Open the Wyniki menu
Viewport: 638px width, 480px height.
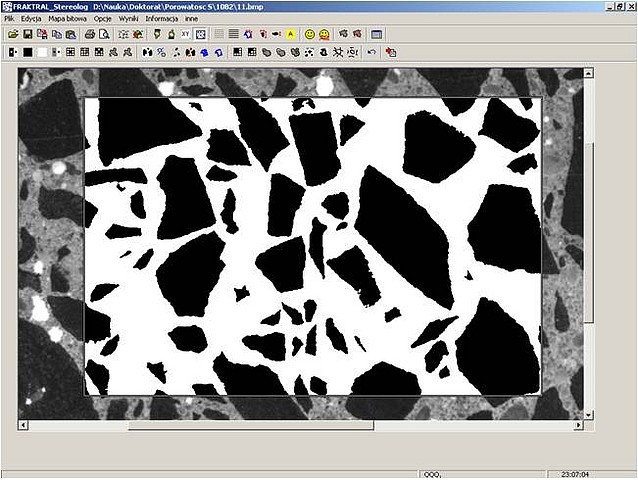130,19
